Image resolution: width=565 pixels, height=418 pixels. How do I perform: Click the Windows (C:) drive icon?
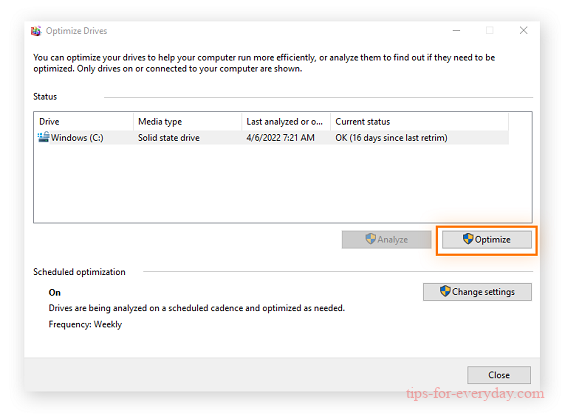pyautogui.click(x=43, y=137)
